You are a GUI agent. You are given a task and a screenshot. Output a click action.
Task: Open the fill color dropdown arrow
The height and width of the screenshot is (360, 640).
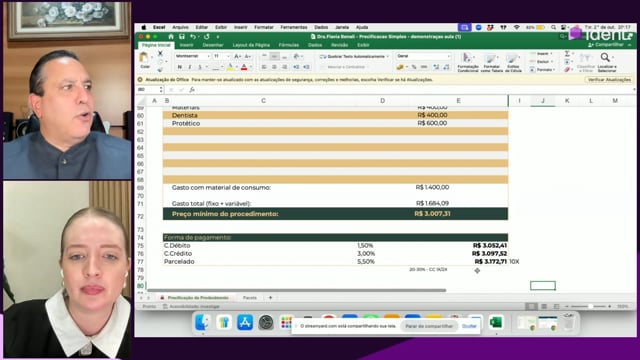236,67
